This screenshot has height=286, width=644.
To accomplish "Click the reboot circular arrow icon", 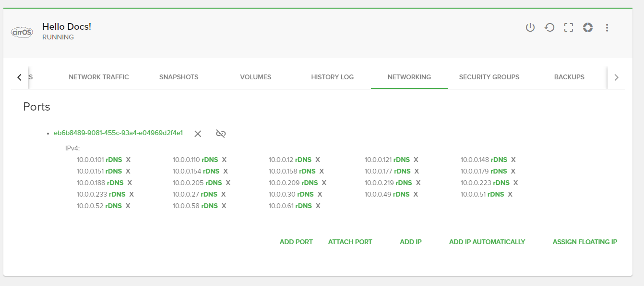I will [549, 27].
